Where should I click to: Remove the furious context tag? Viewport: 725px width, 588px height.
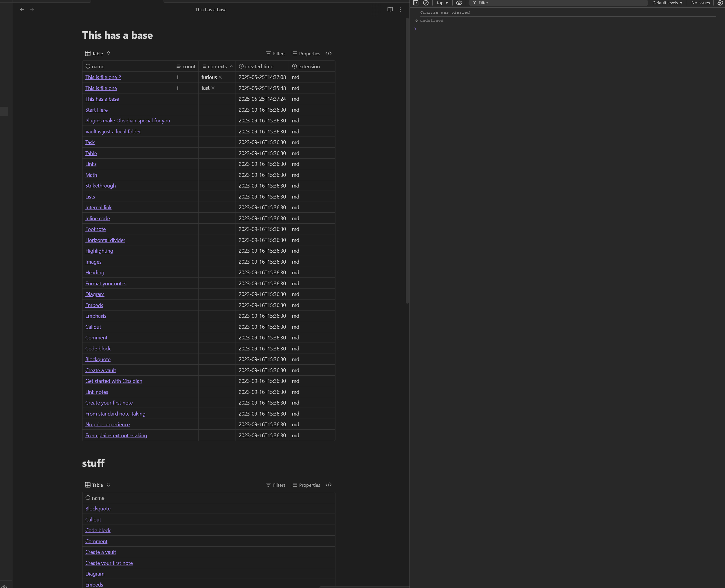coord(220,77)
